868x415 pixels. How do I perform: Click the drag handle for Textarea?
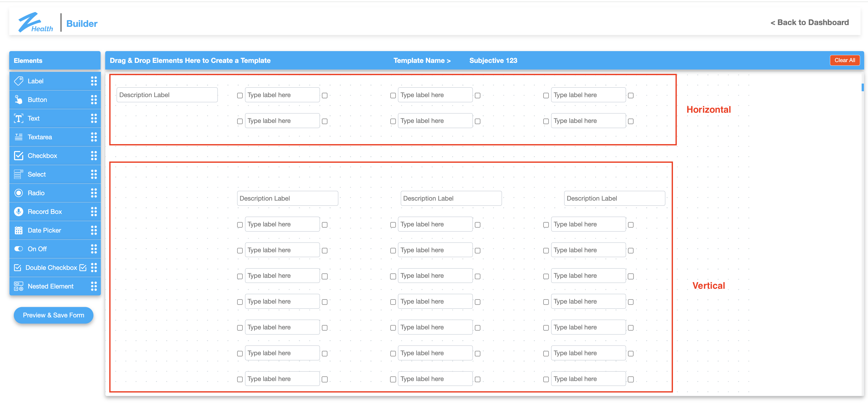[94, 137]
